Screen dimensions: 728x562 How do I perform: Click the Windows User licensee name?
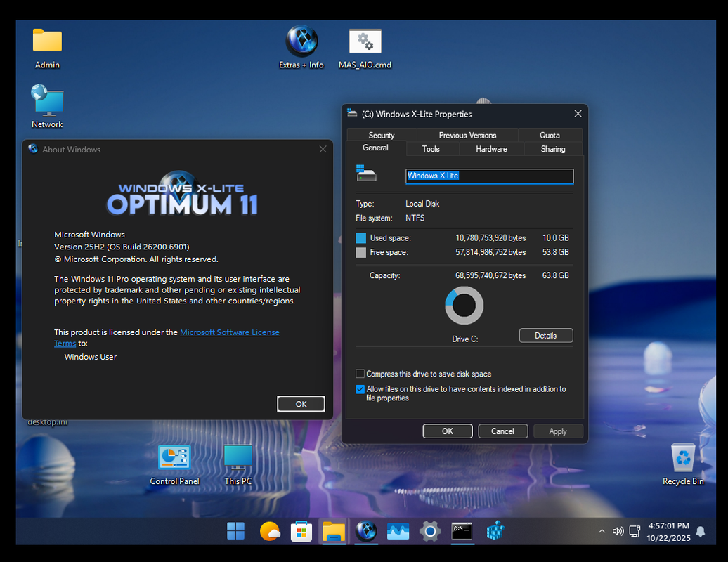tap(91, 357)
